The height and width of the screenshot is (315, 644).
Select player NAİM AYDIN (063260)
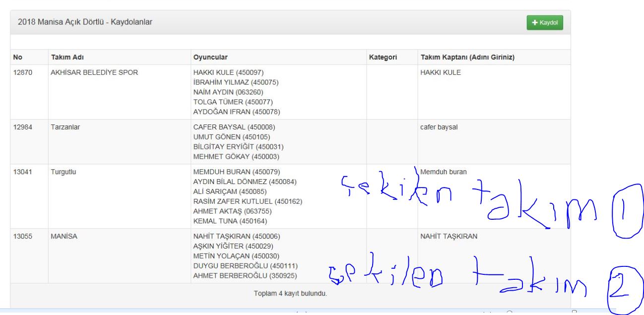click(228, 92)
